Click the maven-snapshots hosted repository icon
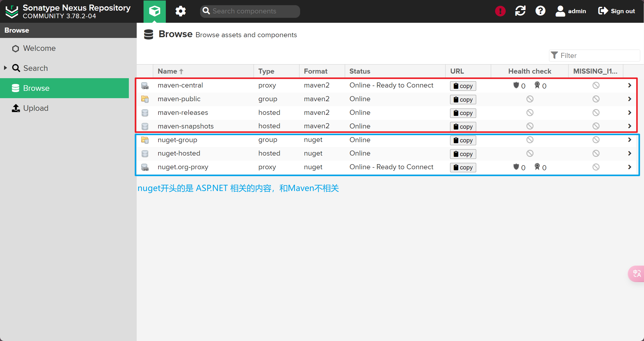 click(145, 126)
